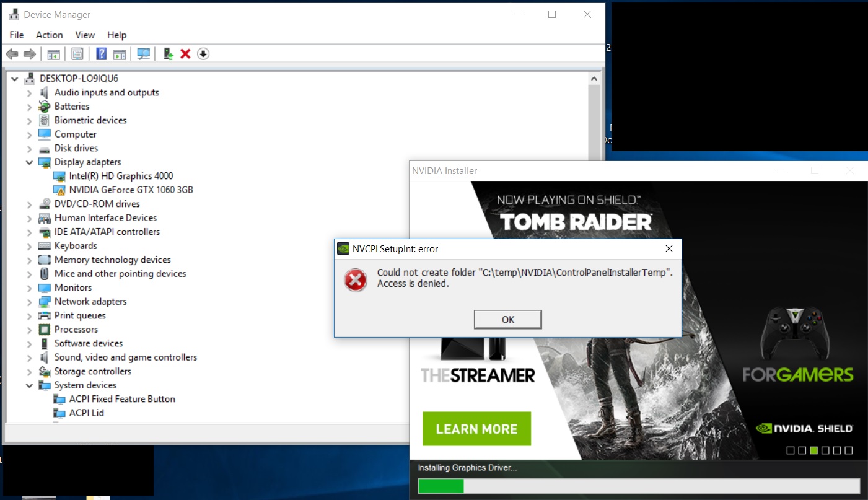Expand the Software devices category
The image size is (868, 500).
pos(29,344)
